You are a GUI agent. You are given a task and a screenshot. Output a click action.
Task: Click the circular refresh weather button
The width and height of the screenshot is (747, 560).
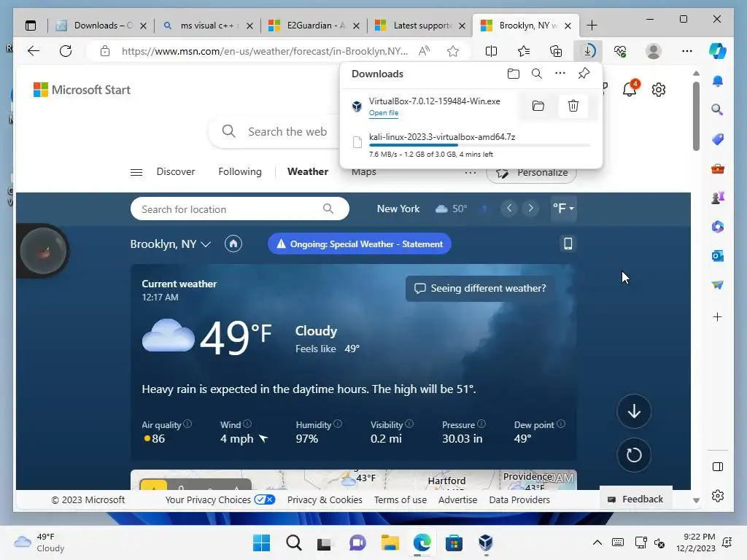[634, 455]
